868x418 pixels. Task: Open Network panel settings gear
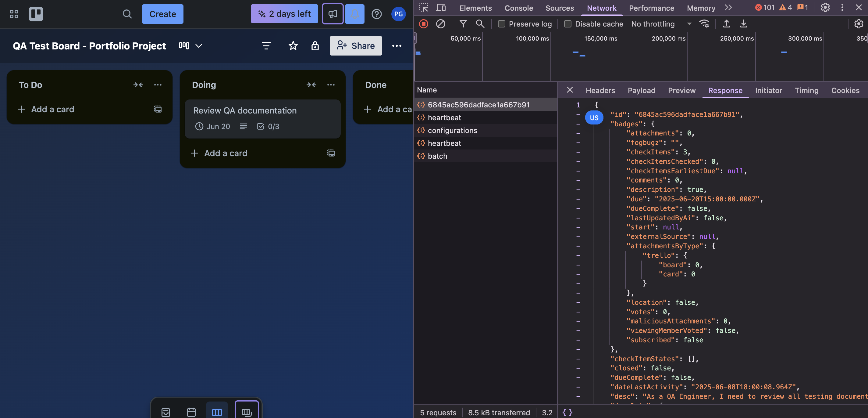[x=859, y=23]
